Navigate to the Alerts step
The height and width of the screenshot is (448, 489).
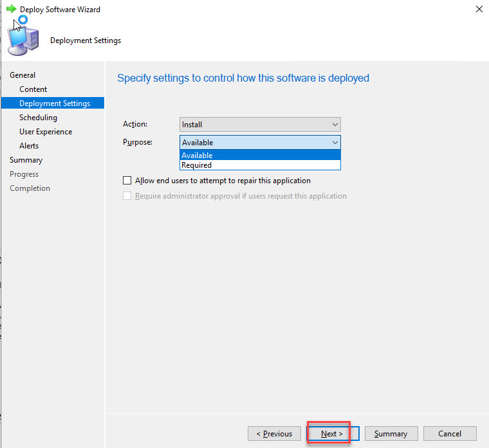(x=29, y=146)
